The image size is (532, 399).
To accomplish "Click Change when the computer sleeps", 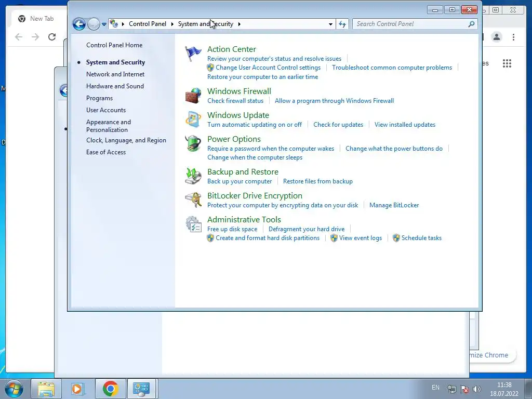I will tap(255, 157).
